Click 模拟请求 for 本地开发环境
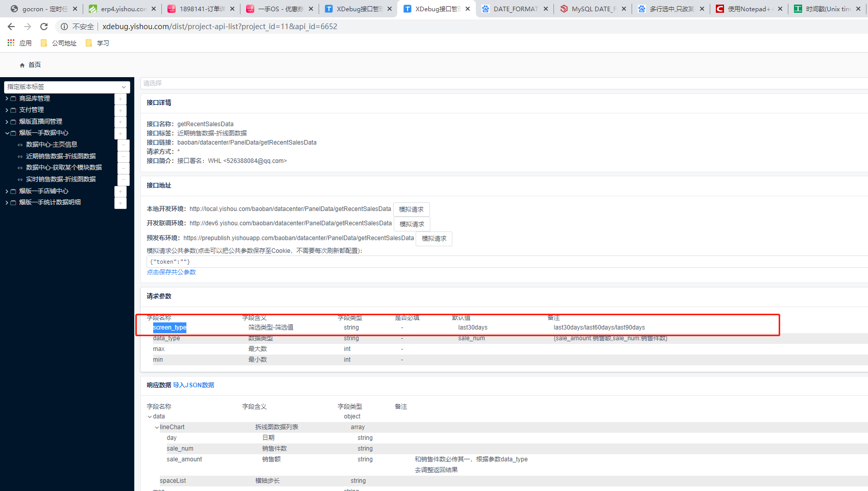 (412, 209)
